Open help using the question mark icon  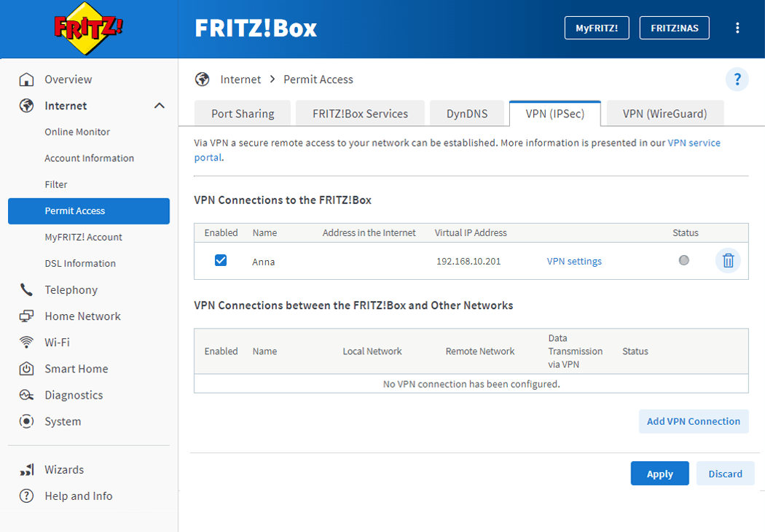point(737,80)
